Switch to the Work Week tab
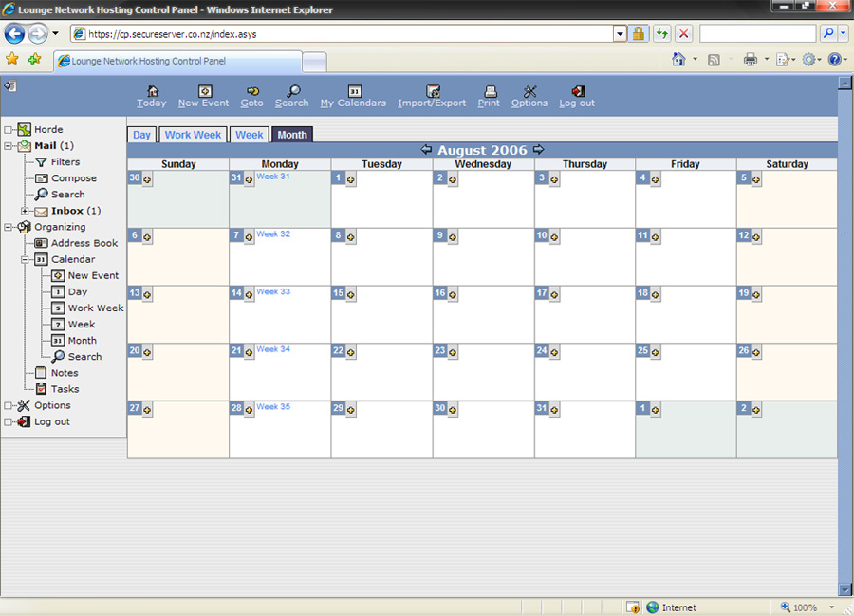Viewport: 854px width, 616px height. 193,135
